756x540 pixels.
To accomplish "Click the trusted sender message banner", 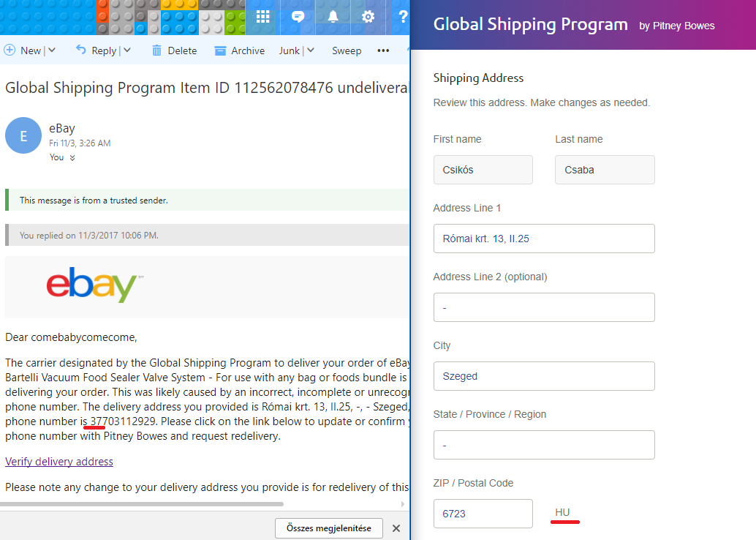I will click(208, 200).
